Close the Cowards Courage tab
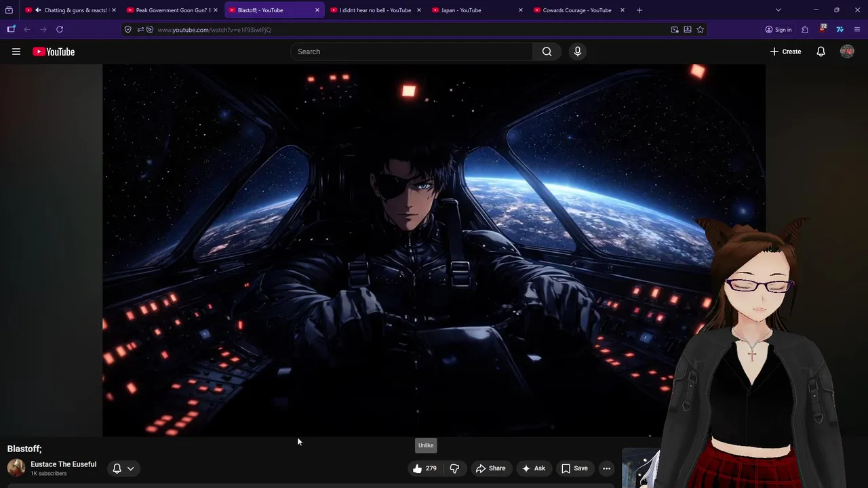Image resolution: width=868 pixels, height=488 pixels. (x=622, y=10)
